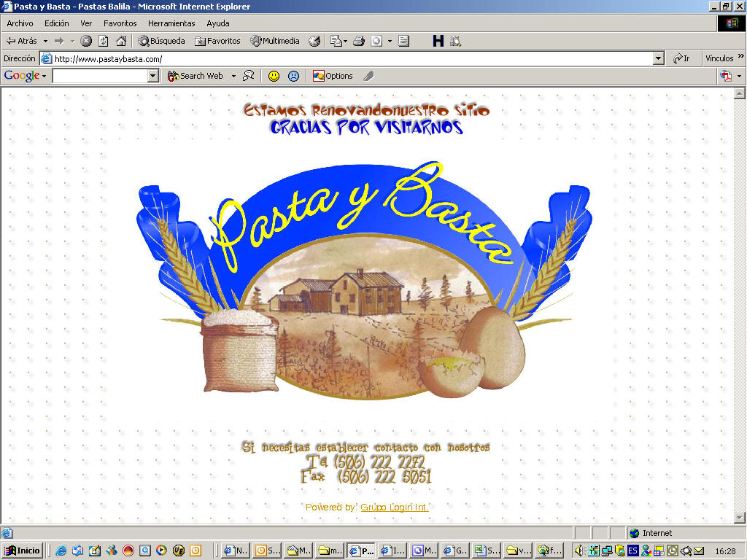The width and height of the screenshot is (747, 560).
Task: Open the History clock icon
Action: click(x=314, y=41)
